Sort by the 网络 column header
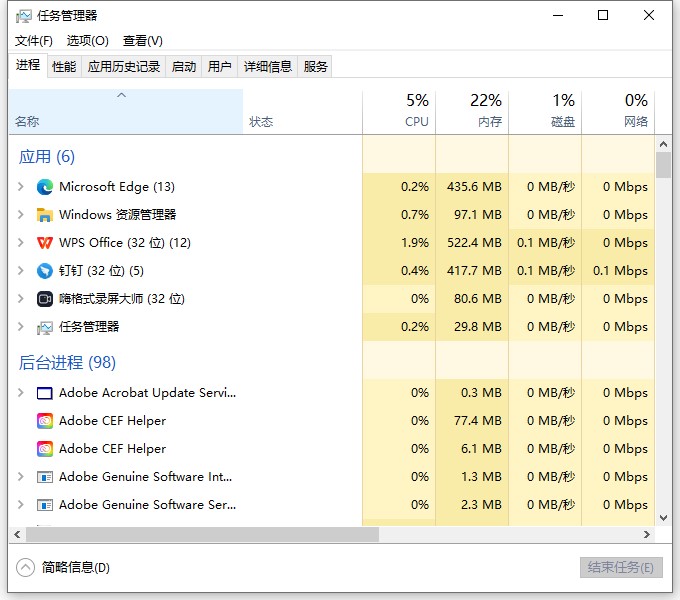The image size is (680, 600). coord(618,111)
